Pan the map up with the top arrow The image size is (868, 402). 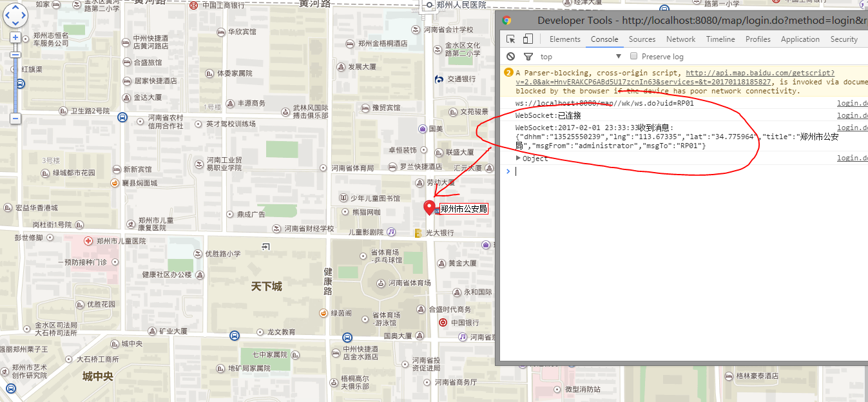pos(15,7)
